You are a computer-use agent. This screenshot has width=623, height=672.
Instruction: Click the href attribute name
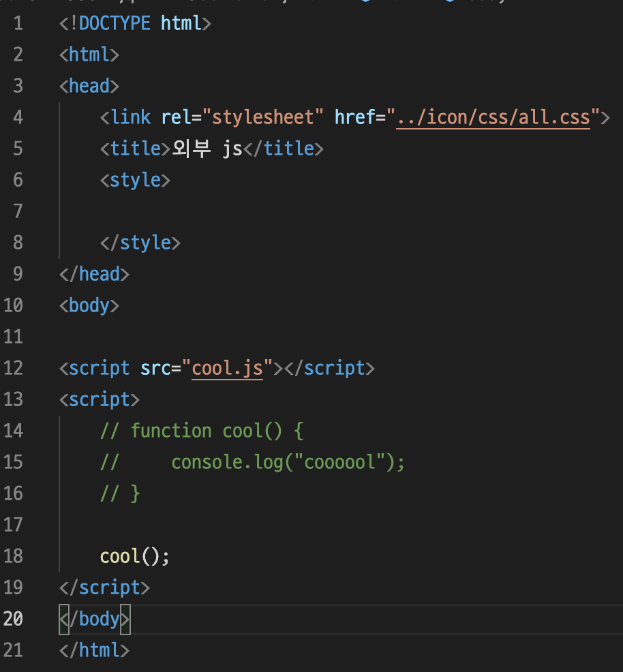click(x=354, y=117)
